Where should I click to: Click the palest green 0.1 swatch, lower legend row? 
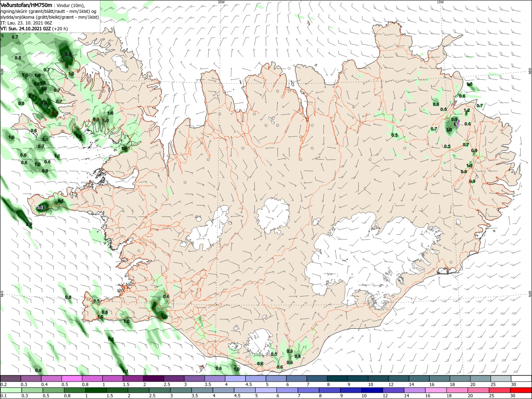[11, 390]
